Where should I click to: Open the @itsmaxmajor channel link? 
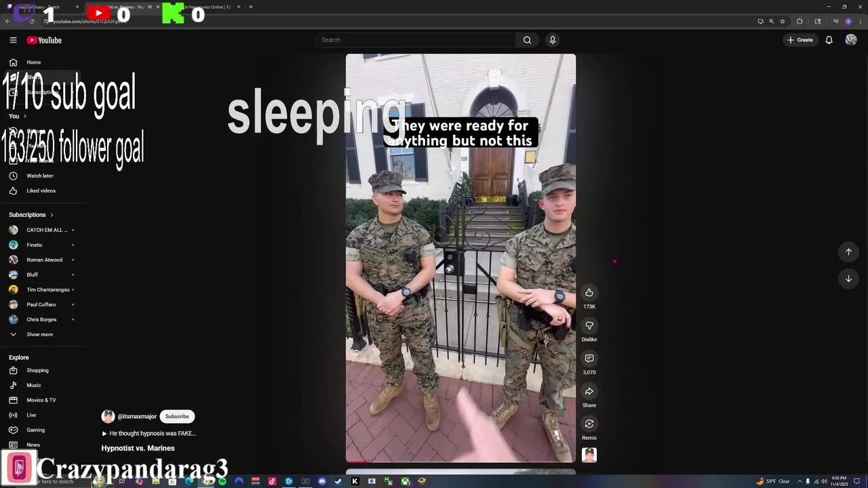[x=136, y=416]
